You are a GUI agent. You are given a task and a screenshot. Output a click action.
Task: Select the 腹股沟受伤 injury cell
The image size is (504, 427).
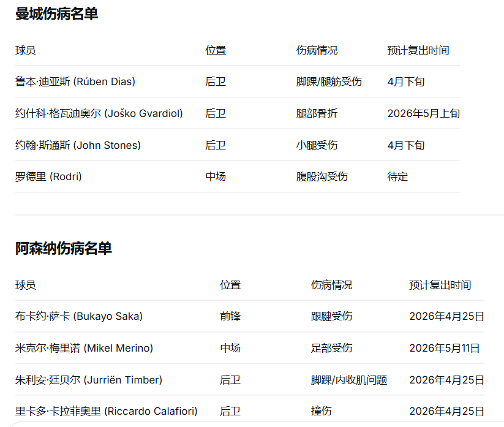[322, 176]
